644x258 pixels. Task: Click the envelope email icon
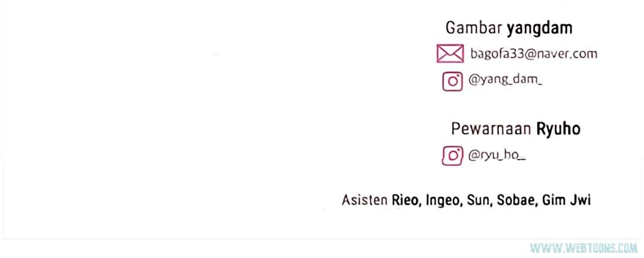point(450,54)
